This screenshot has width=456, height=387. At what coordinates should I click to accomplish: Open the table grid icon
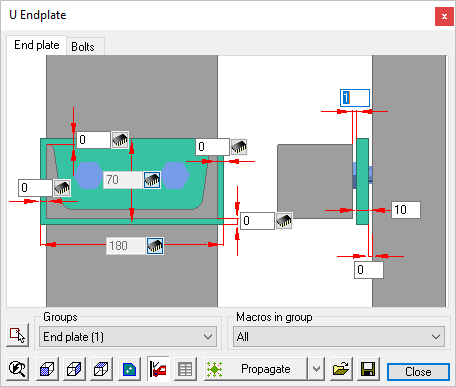[185, 369]
